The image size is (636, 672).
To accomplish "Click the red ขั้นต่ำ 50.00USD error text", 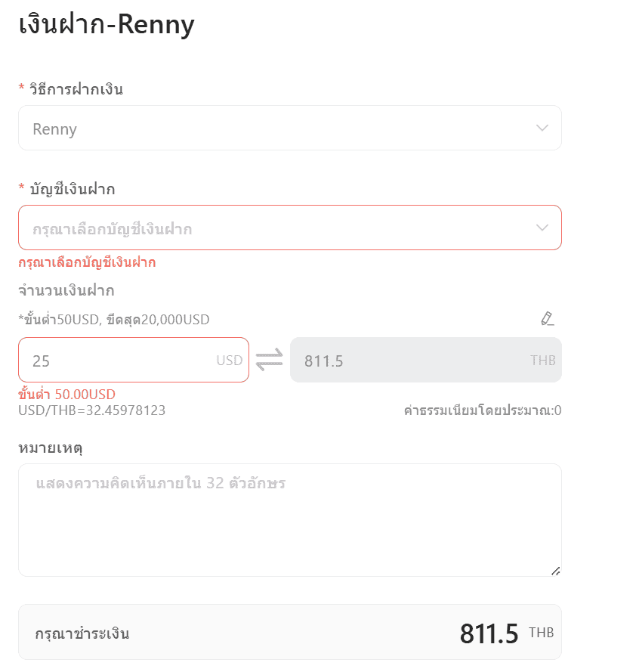I will (66, 395).
